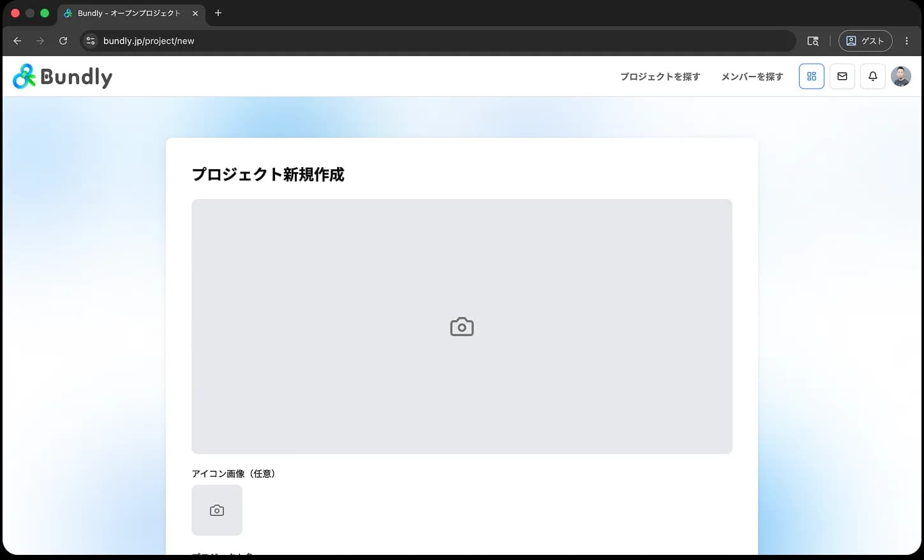Select the Bundly - オープンプロジェクト tab
Screen dimensions: 924x560
click(x=131, y=13)
